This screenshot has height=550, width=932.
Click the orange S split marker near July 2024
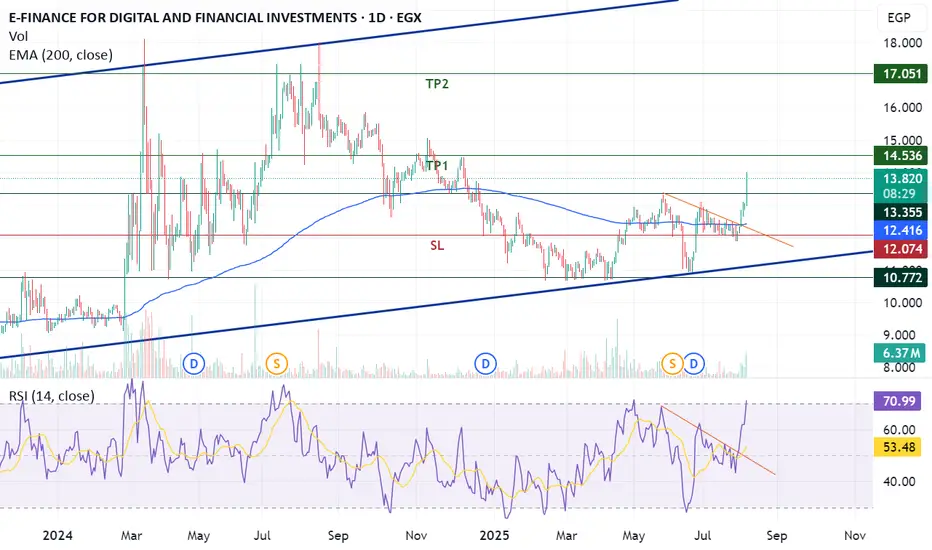pyautogui.click(x=276, y=363)
